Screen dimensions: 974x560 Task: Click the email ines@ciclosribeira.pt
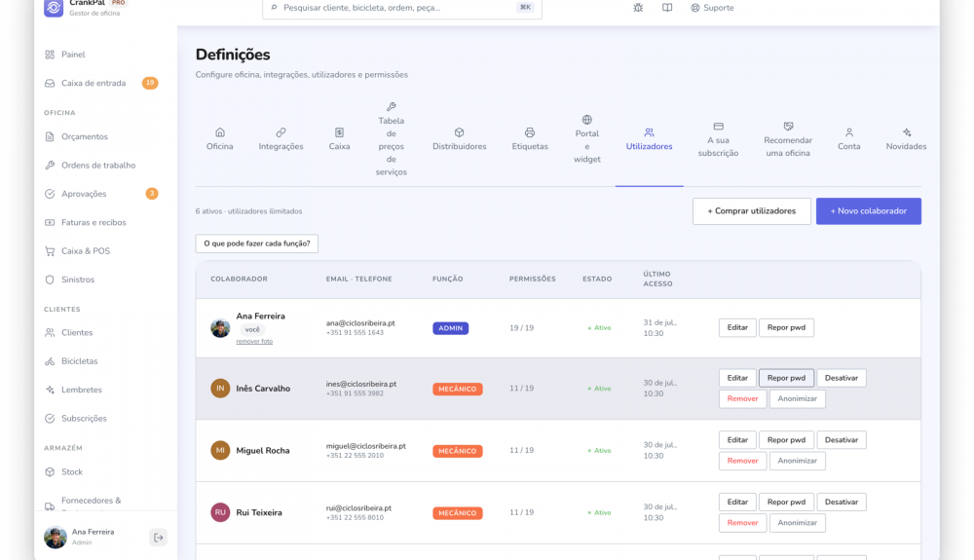pyautogui.click(x=361, y=385)
